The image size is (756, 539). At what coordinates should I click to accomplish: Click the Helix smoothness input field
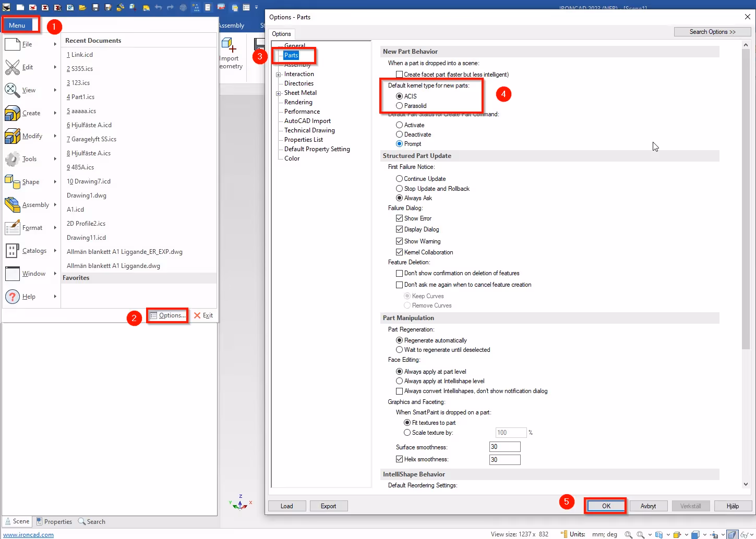(504, 459)
